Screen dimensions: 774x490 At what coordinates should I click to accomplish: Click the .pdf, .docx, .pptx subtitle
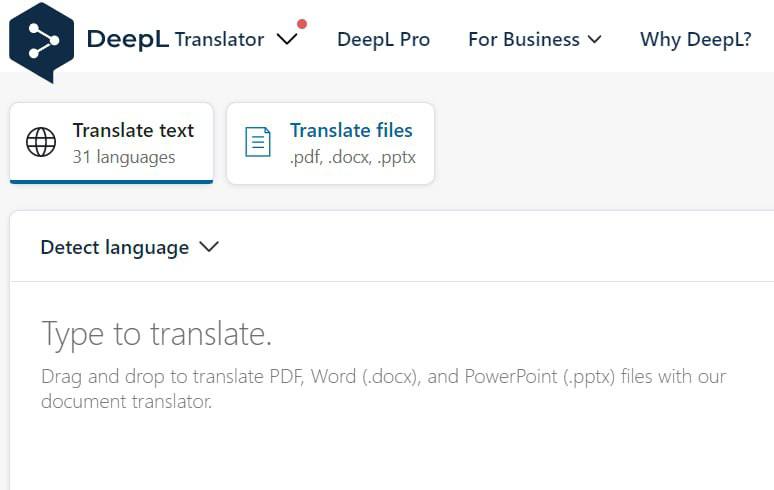click(x=353, y=157)
